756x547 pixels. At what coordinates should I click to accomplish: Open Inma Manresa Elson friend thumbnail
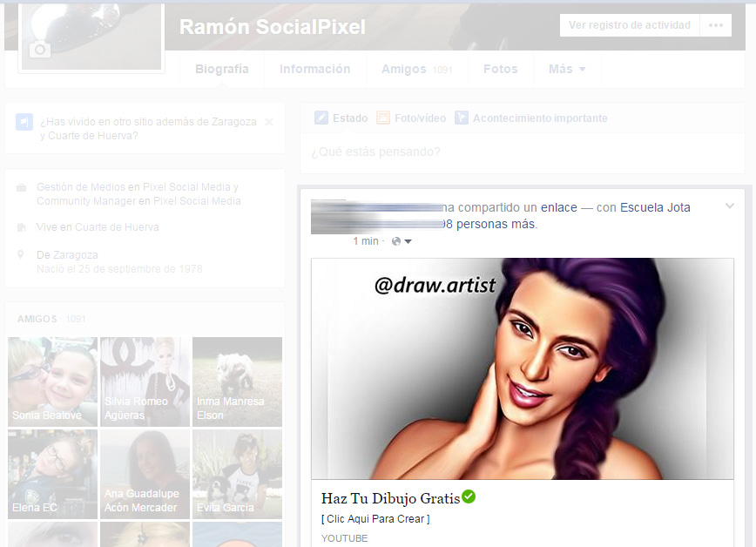[237, 382]
